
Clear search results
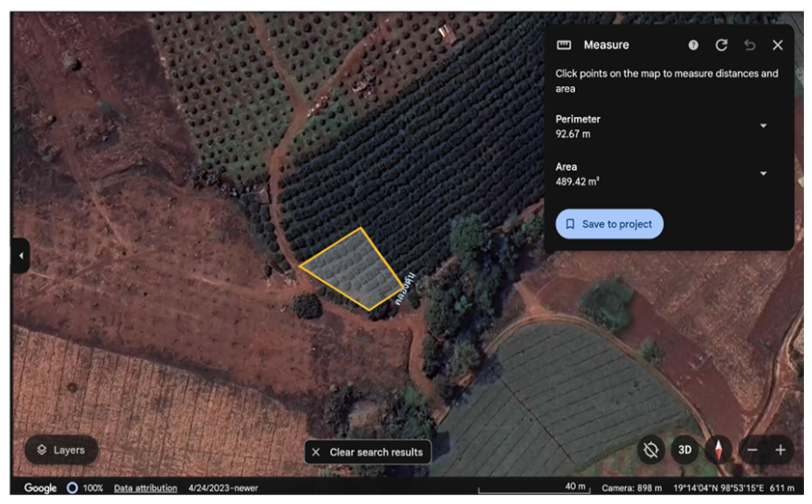tap(368, 452)
